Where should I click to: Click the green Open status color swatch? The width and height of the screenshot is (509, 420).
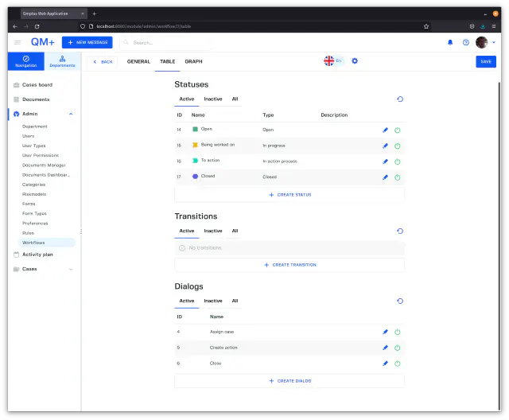point(195,129)
